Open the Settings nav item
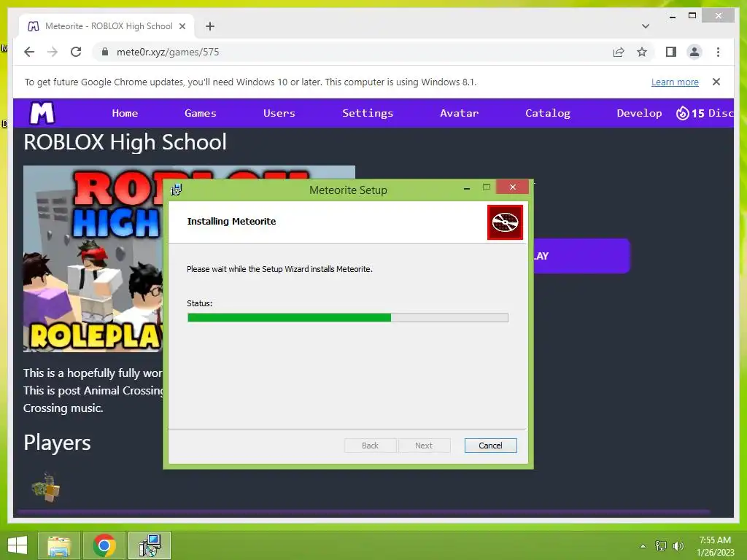Screen dimensions: 747x560 [x=368, y=113]
